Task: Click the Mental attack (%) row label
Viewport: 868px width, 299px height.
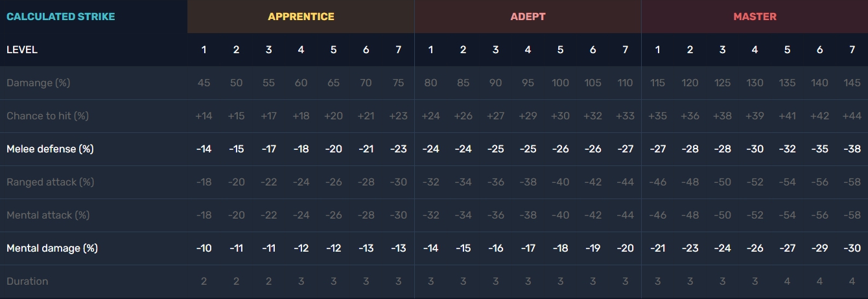Action: [x=48, y=215]
